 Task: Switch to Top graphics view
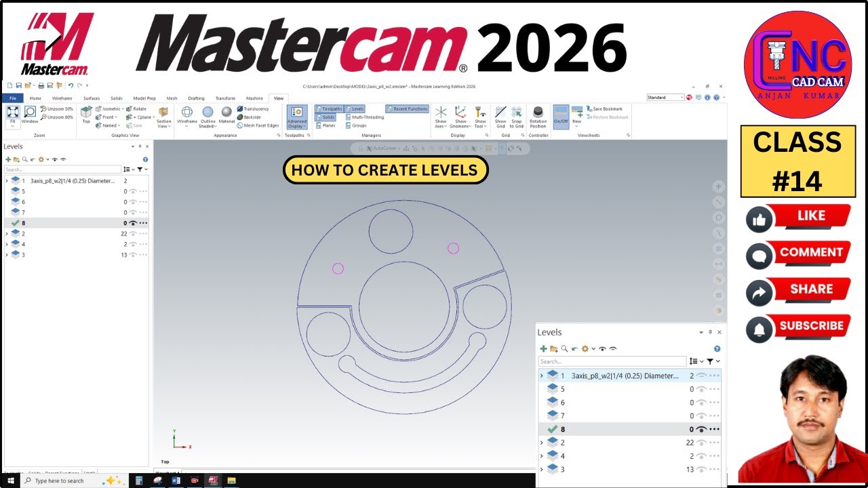(x=86, y=115)
